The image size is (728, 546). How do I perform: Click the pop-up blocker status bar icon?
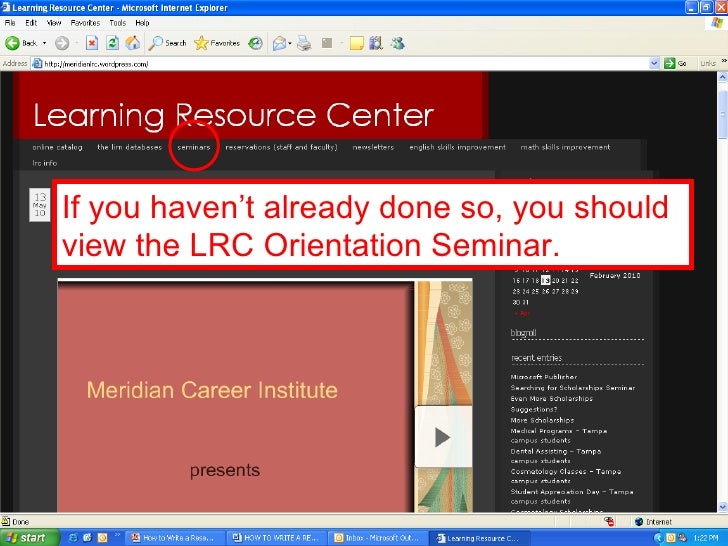(x=610, y=521)
